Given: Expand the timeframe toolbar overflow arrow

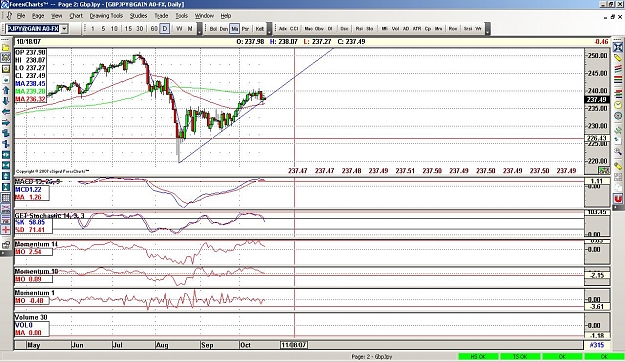Looking at the screenshot, I should point(199,29).
